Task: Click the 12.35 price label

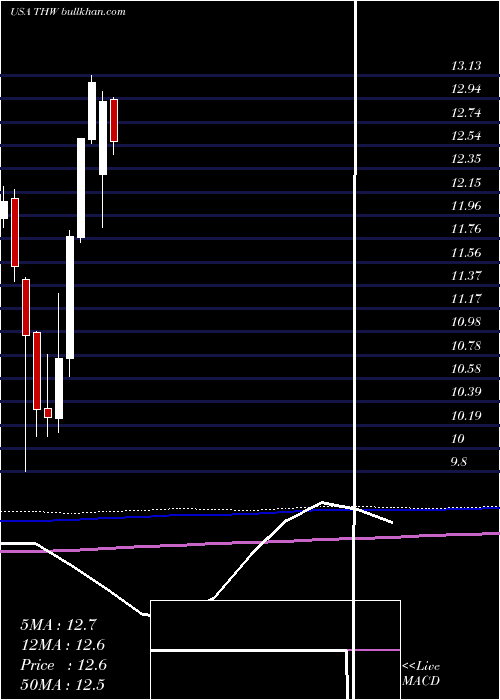Action: click(466, 159)
